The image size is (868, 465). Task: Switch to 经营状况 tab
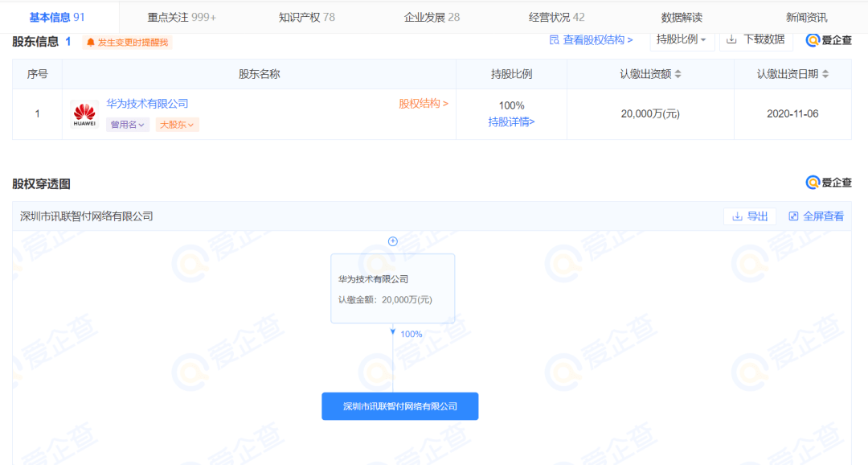556,17
